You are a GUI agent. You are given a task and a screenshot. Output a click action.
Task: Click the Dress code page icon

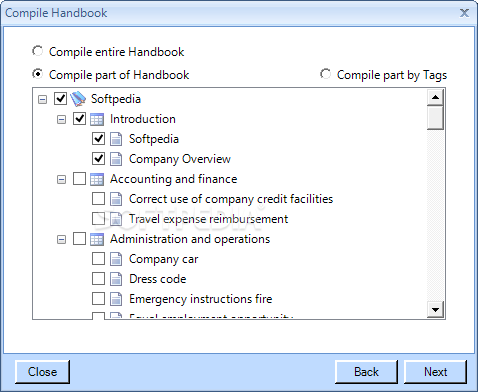[x=116, y=279]
